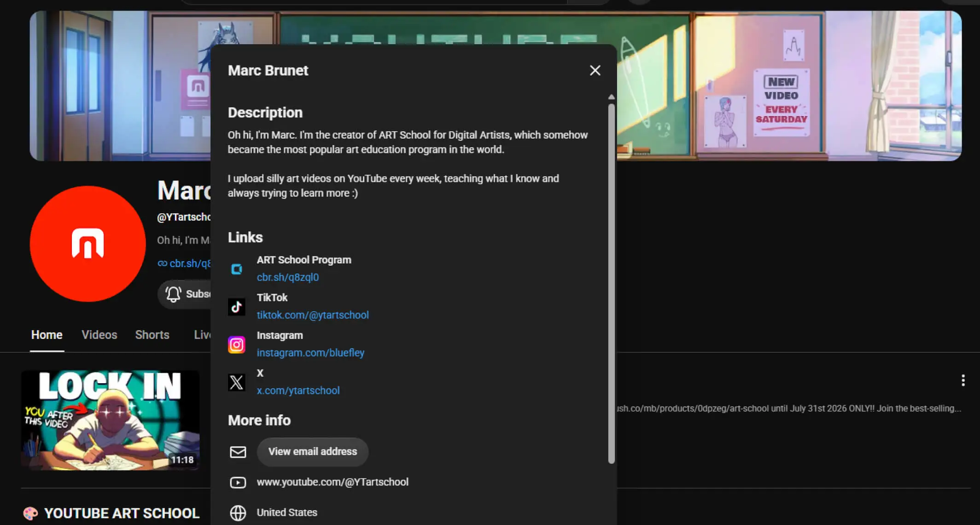
Task: Click the ART School Program link icon
Action: 237,269
